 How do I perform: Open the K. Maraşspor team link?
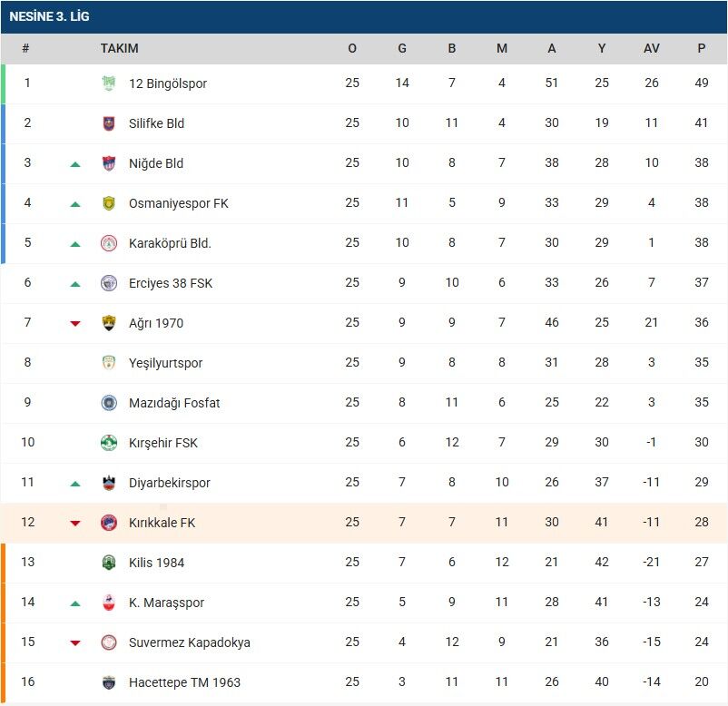pyautogui.click(x=166, y=603)
